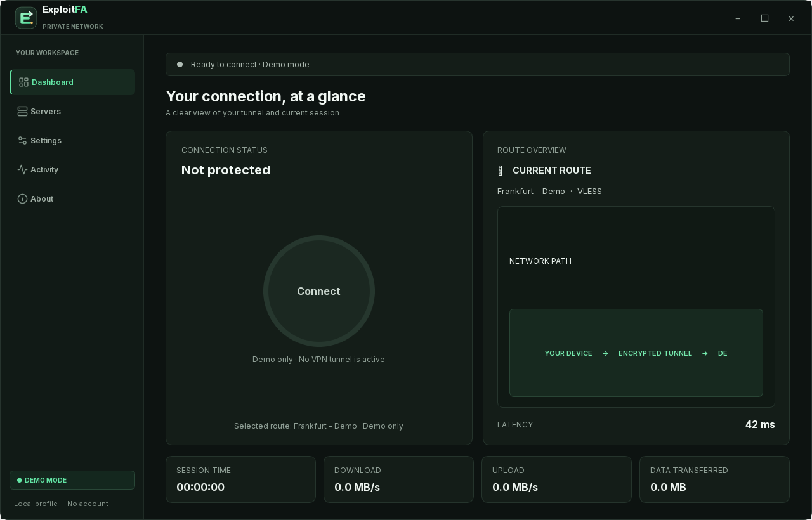This screenshot has width=812, height=520.
Task: Click the '00:00:00' session timer
Action: (x=200, y=487)
